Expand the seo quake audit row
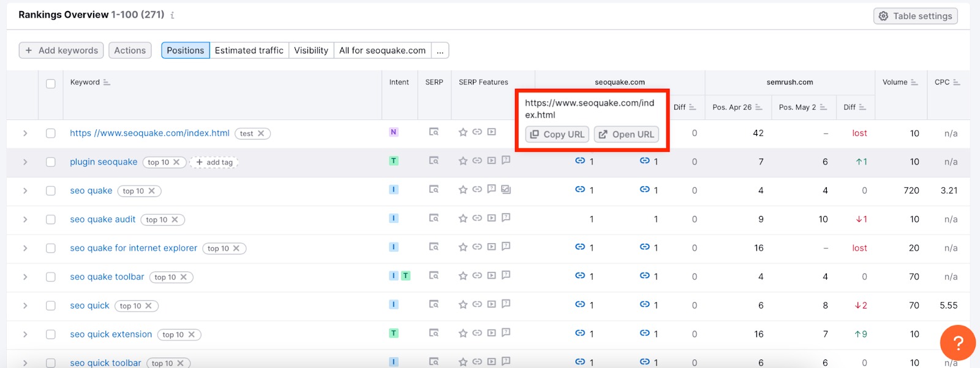 click(x=25, y=220)
